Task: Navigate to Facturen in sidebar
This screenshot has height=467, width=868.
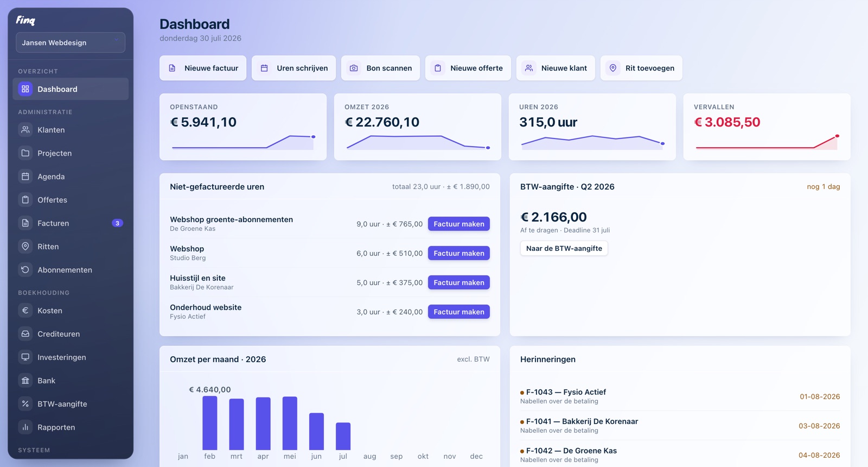Action: pos(71,223)
